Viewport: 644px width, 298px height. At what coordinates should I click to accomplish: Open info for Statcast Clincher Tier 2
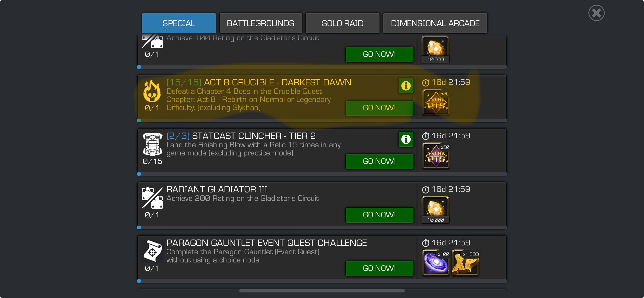pos(406,139)
